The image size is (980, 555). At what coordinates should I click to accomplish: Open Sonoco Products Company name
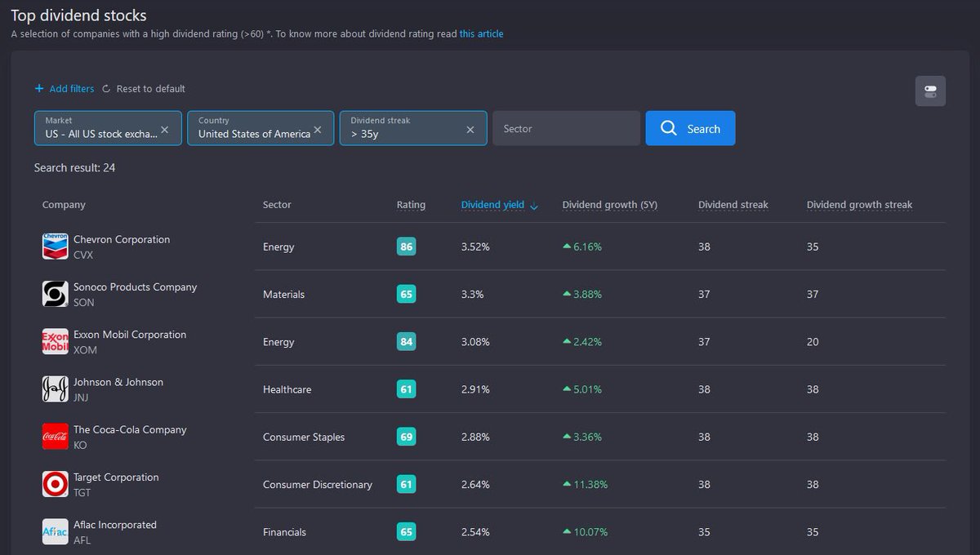click(x=135, y=286)
